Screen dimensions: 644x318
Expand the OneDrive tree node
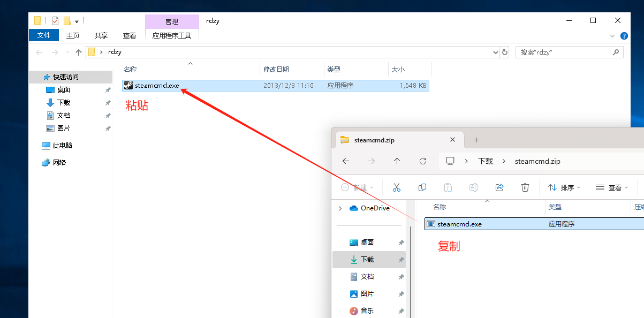[x=340, y=208]
